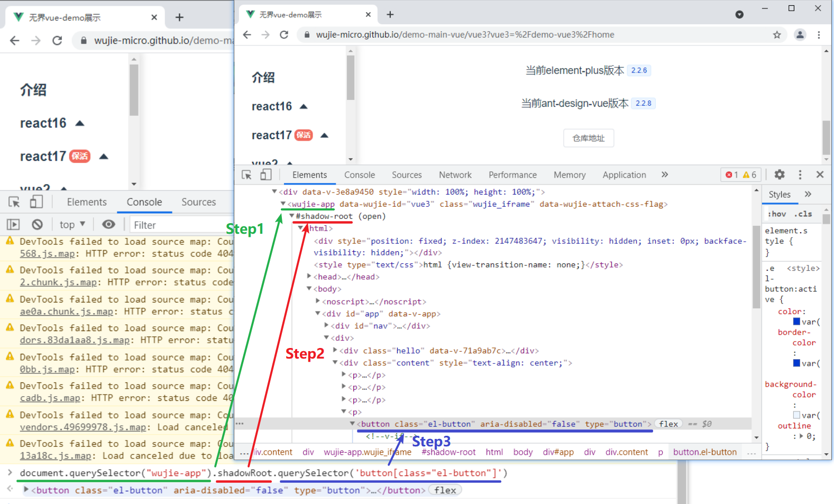This screenshot has width=834, height=504.
Task: Expand the outline property value
Action: 801,436
